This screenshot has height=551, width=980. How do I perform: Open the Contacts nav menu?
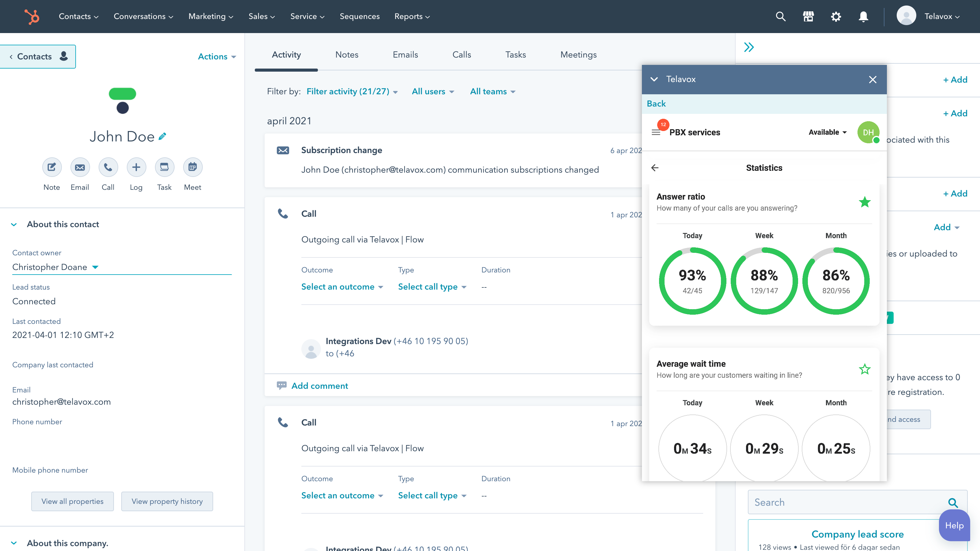pyautogui.click(x=78, y=16)
